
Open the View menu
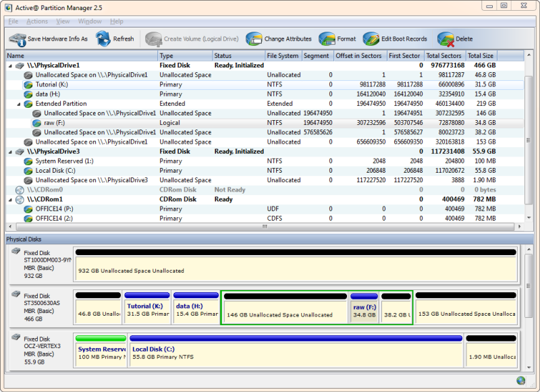(63, 21)
